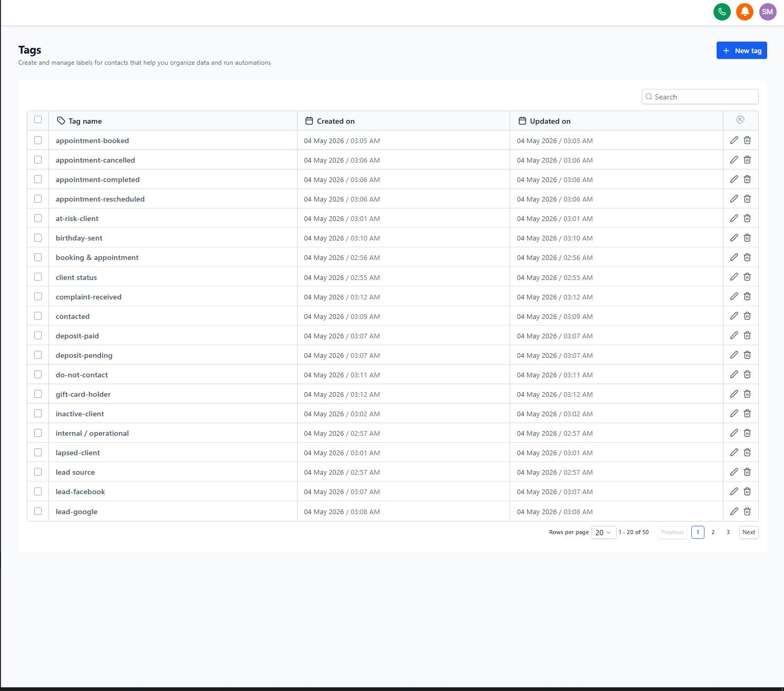This screenshot has height=691, width=784.
Task: Delete the lead source tag
Action: tap(747, 472)
